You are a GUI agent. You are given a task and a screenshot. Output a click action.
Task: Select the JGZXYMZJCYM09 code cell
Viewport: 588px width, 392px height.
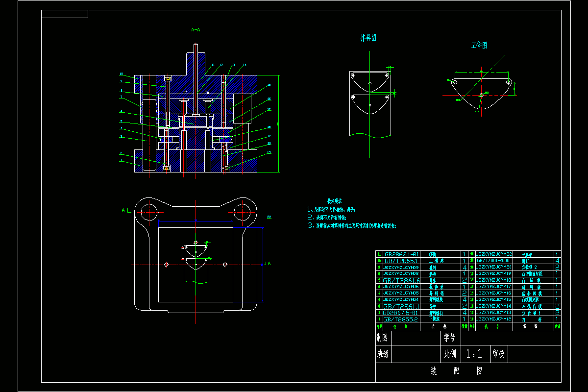(401, 268)
